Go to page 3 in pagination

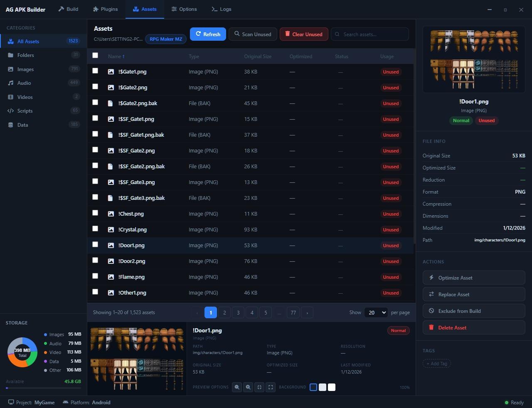coord(238,312)
